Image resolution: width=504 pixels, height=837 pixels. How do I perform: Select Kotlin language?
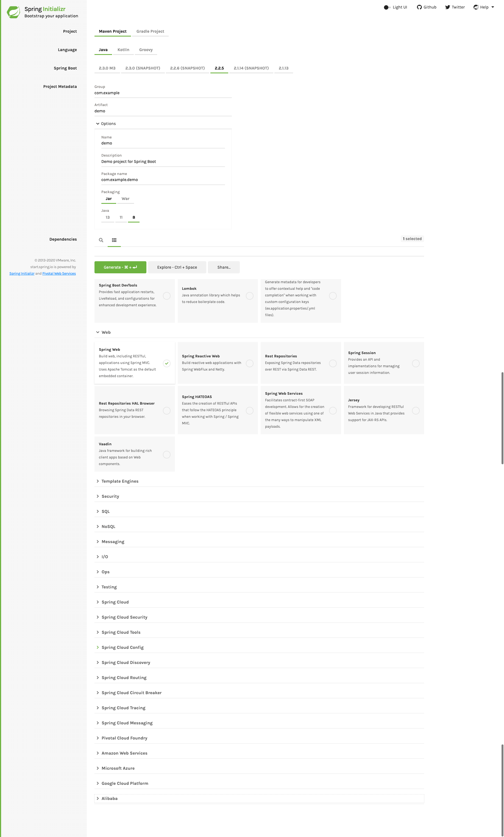tap(123, 50)
